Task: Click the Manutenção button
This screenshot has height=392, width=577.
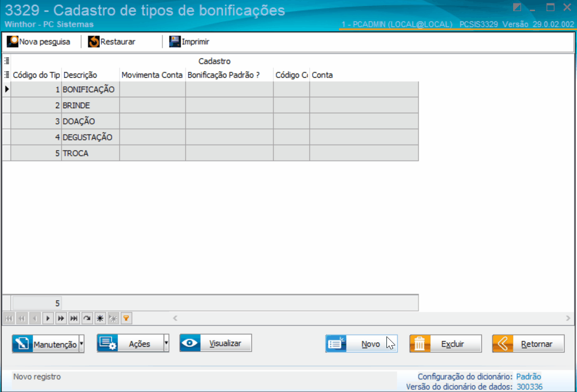Action: tap(45, 344)
